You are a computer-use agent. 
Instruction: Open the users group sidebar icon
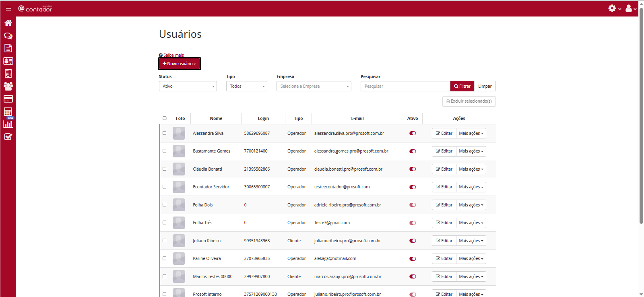point(8,86)
